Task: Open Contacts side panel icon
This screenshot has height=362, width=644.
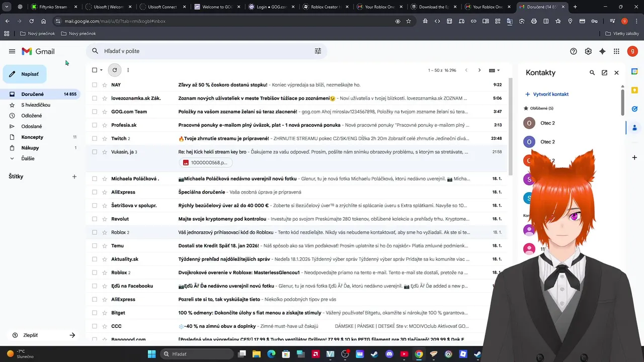Action: point(635,127)
